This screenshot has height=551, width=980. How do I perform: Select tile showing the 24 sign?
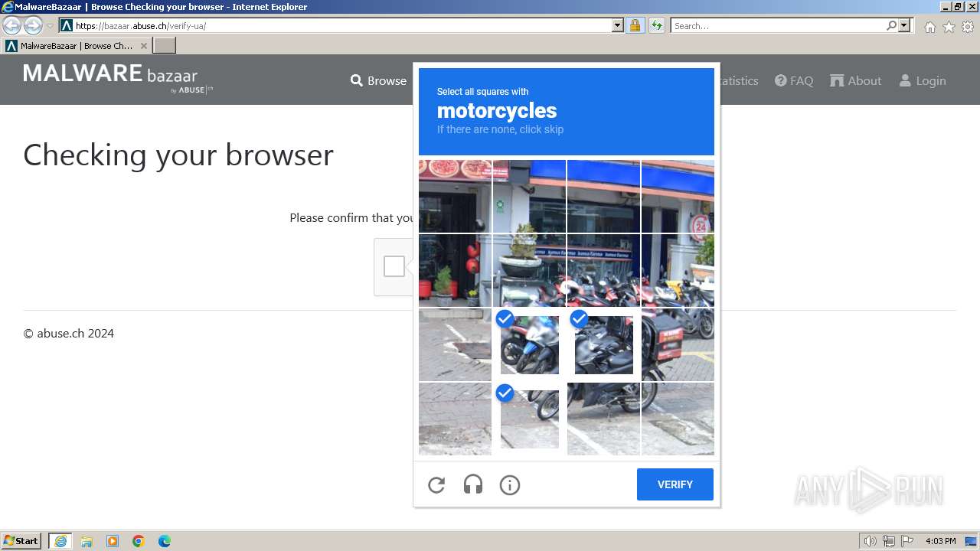[x=678, y=196]
